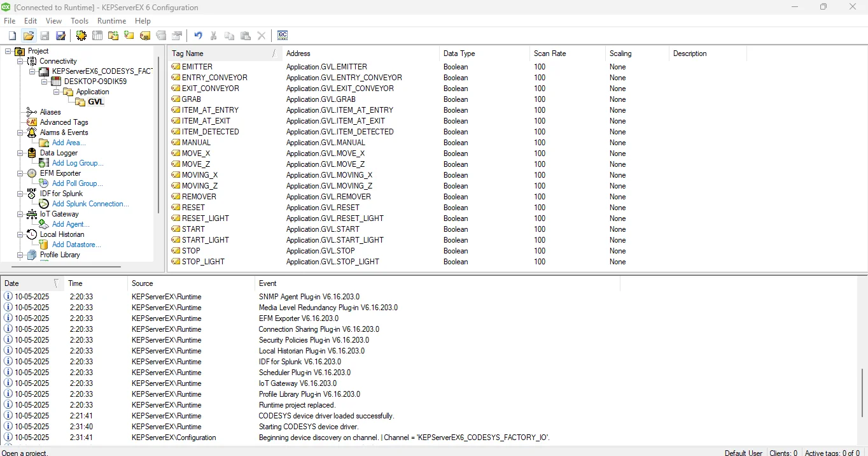Viewport: 868px width, 456px height.
Task: Collapse the Connectivity tree node
Action: pos(20,61)
